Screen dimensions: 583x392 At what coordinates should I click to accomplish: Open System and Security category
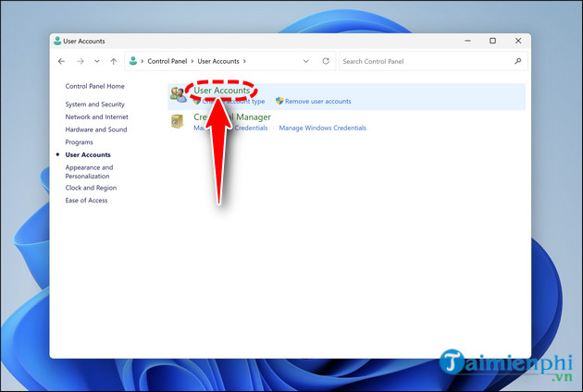[x=94, y=104]
